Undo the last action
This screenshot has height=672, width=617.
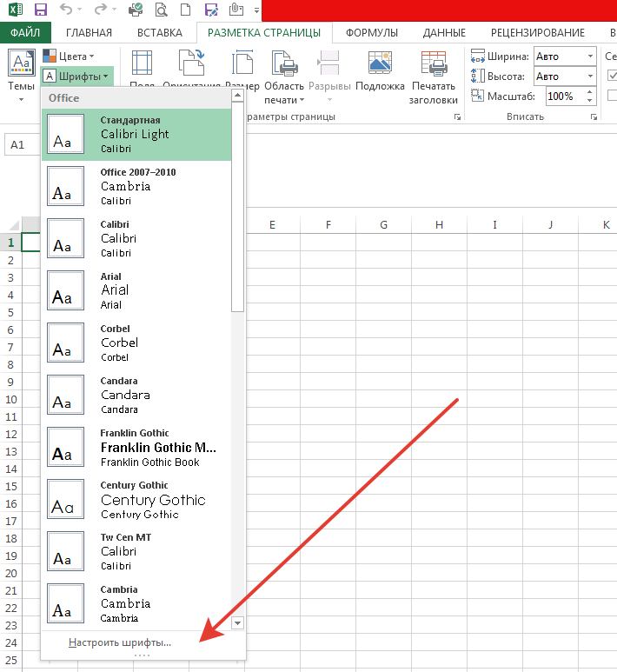pyautogui.click(x=66, y=9)
